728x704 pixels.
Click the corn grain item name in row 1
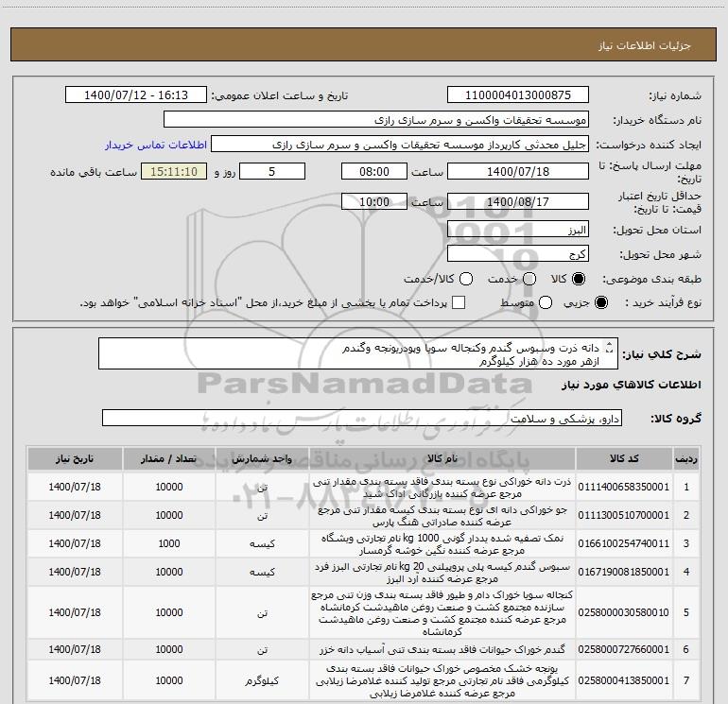[442, 488]
